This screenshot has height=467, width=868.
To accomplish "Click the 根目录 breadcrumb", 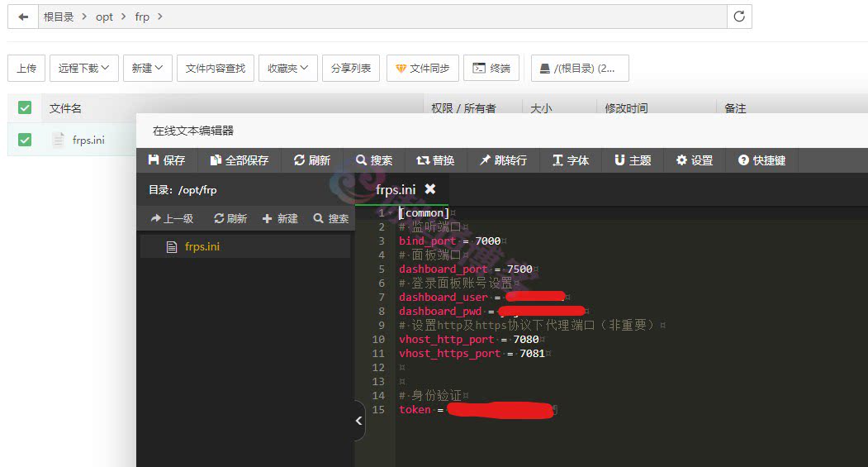I will pyautogui.click(x=59, y=17).
